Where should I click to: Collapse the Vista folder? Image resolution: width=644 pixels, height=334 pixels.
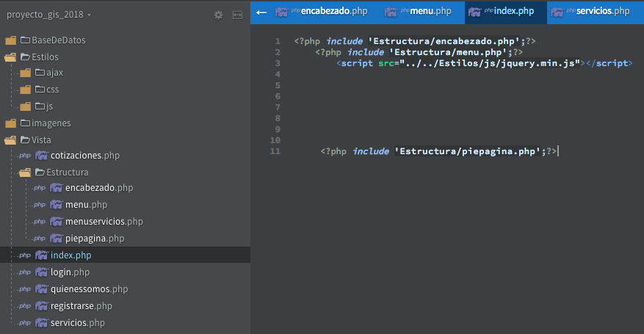click(41, 140)
